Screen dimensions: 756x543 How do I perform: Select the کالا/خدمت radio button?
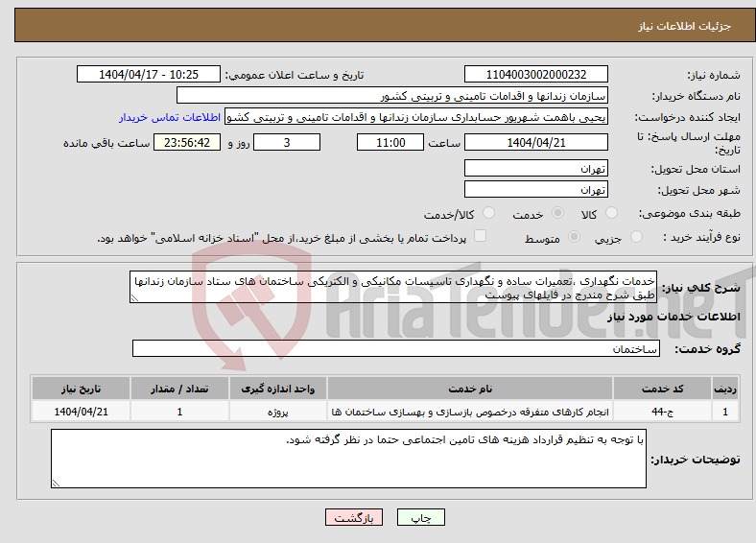(489, 213)
